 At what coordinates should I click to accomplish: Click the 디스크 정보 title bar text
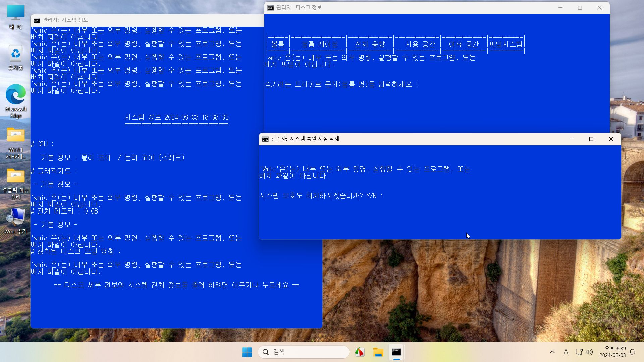click(299, 7)
